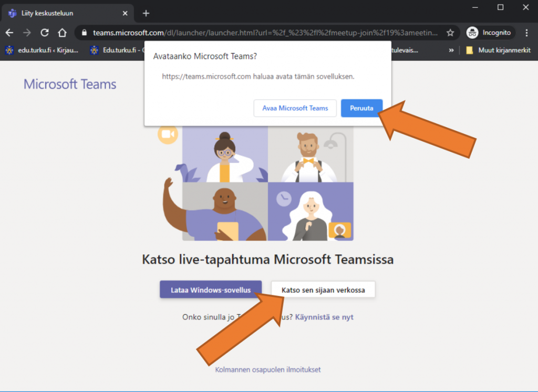
Task: Expand the hidden bookmarks chevron
Action: coord(451,50)
